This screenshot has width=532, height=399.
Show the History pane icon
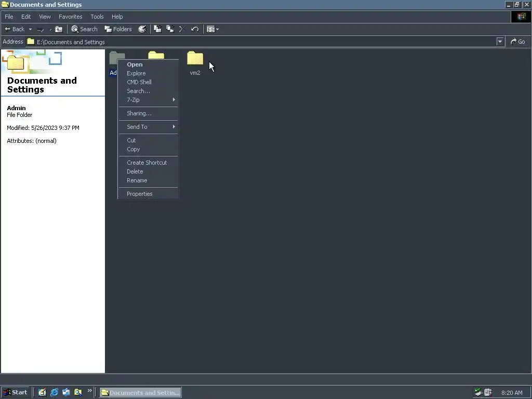coord(142,29)
